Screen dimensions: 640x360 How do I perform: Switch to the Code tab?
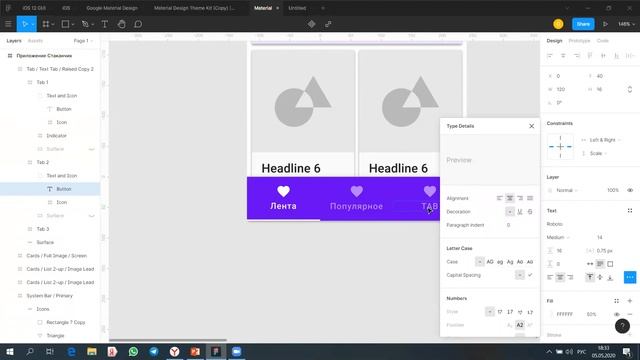click(x=602, y=41)
